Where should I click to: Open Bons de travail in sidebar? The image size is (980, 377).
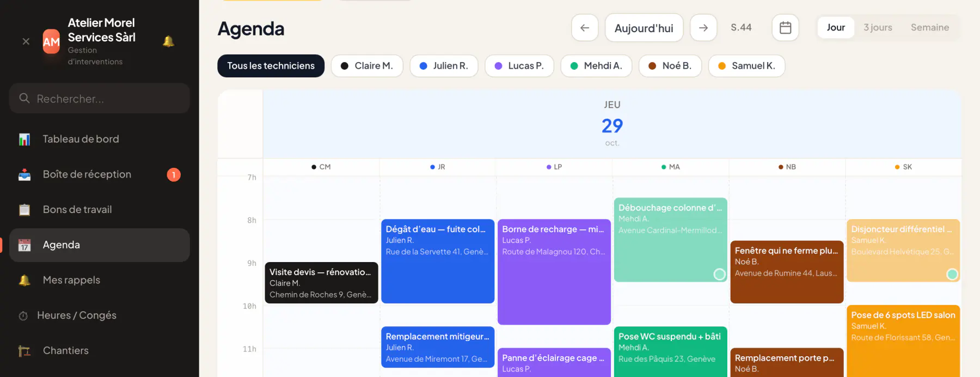[x=100, y=210]
